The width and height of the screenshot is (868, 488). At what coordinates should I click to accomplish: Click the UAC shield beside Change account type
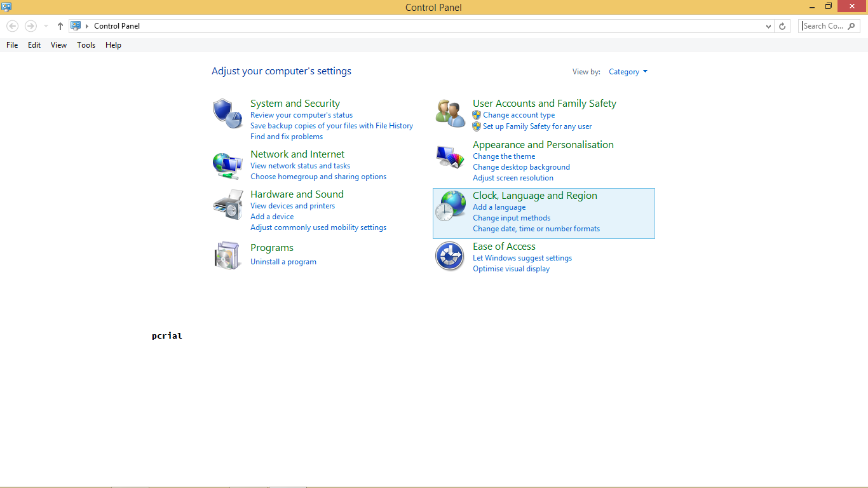click(x=477, y=115)
